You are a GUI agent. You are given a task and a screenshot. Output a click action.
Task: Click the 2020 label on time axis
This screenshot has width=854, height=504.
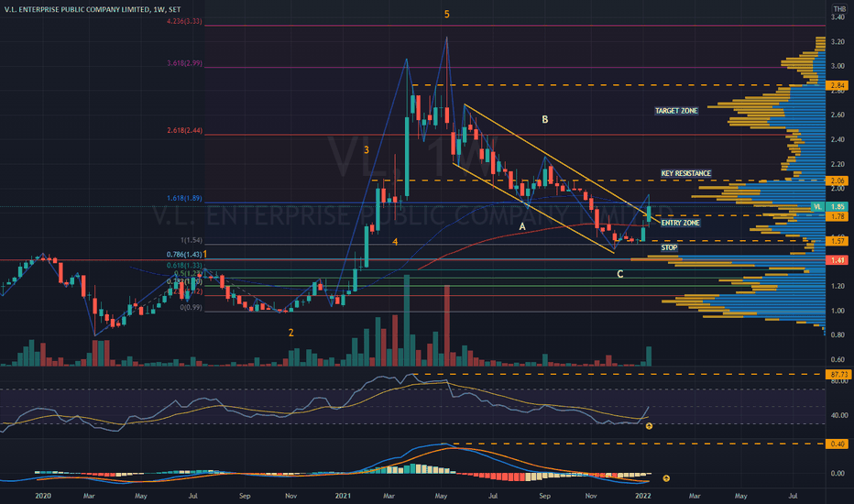tap(42, 496)
